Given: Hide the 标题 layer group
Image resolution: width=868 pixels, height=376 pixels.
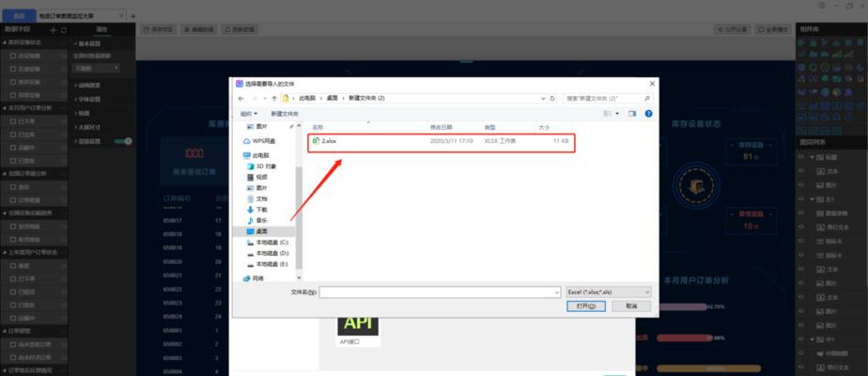Looking at the screenshot, I should [801, 157].
